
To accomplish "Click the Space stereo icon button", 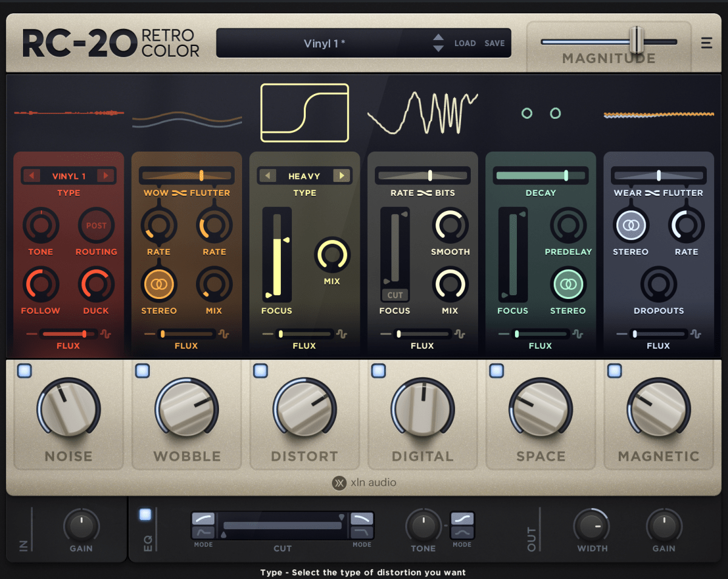I will point(568,284).
